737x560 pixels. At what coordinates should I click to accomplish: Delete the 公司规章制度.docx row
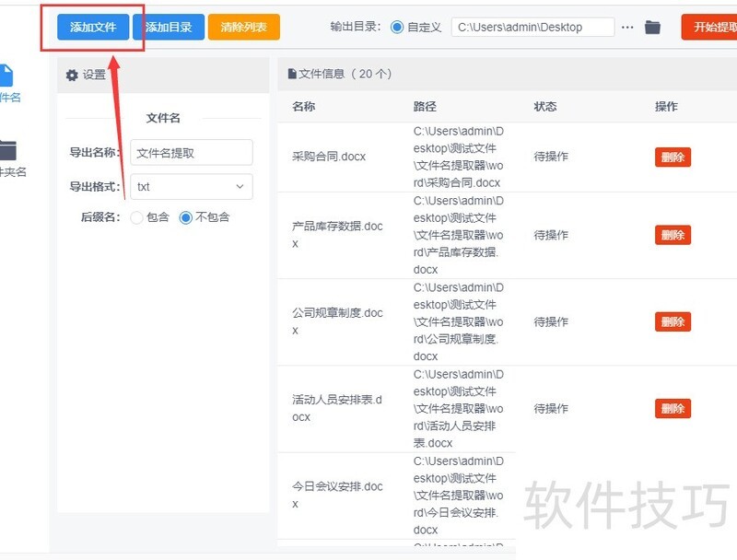pyautogui.click(x=673, y=321)
